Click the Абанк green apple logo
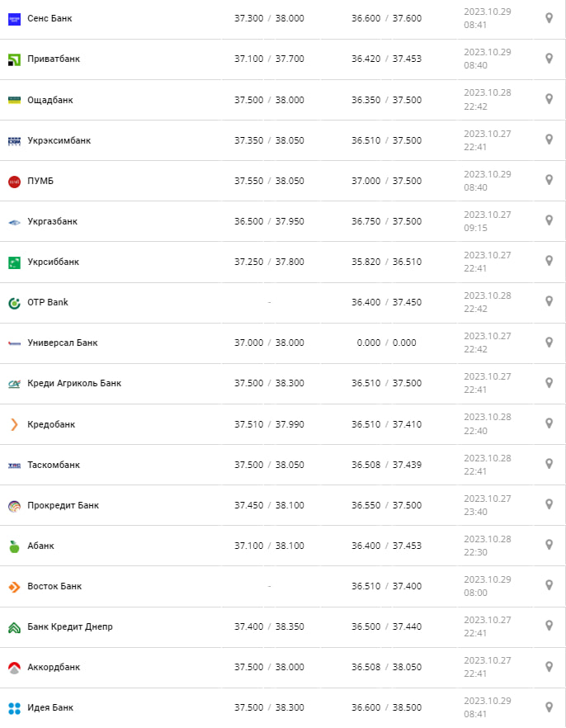 [14, 546]
